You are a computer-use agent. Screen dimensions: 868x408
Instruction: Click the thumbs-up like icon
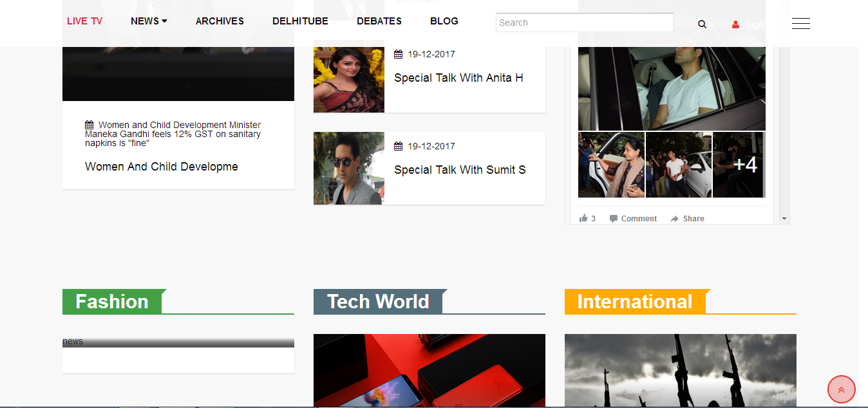[x=583, y=219]
